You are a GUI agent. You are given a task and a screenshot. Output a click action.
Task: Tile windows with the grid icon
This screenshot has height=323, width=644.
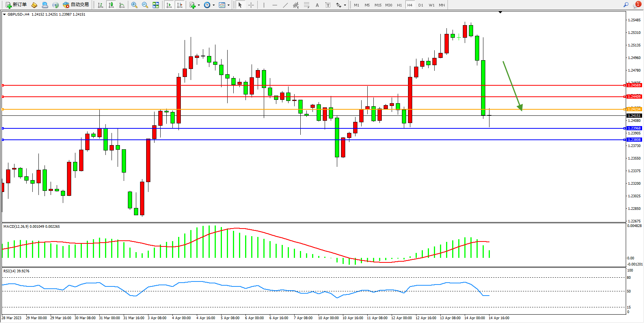(156, 5)
